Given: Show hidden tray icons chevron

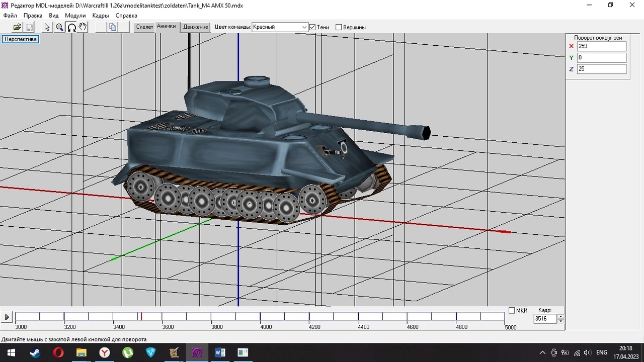Looking at the screenshot, I should tap(542, 352).
